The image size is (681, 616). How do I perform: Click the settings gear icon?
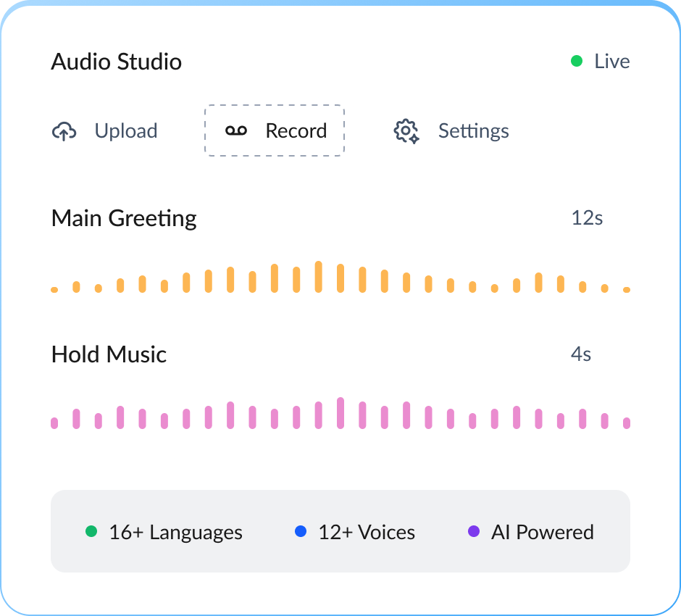pyautogui.click(x=406, y=131)
